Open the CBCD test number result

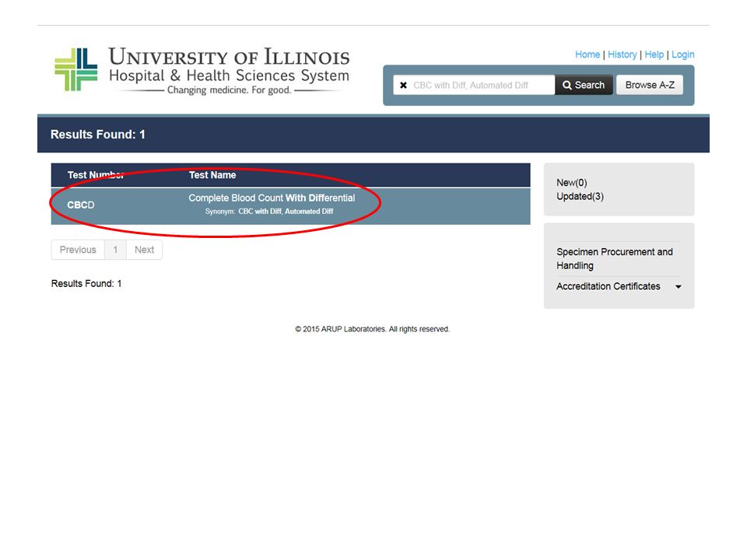80,205
